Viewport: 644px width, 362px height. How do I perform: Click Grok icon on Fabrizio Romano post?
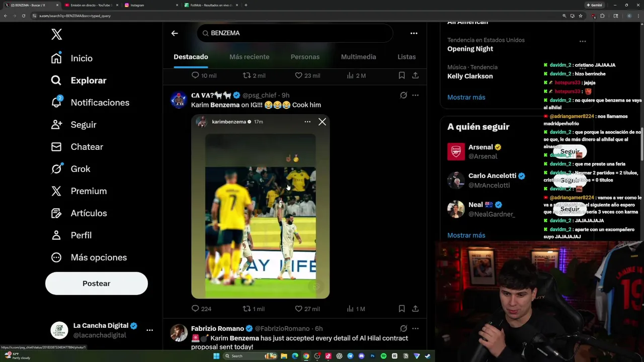point(404,328)
